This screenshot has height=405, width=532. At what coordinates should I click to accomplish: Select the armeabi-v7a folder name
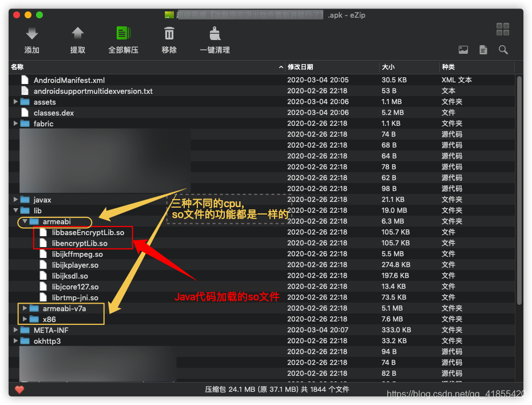[x=64, y=308]
